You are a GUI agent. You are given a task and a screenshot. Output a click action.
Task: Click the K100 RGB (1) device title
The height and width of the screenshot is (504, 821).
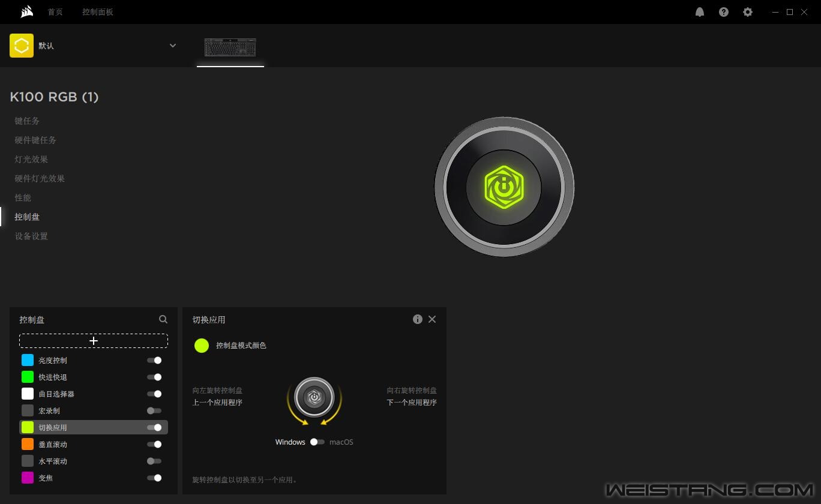point(54,97)
